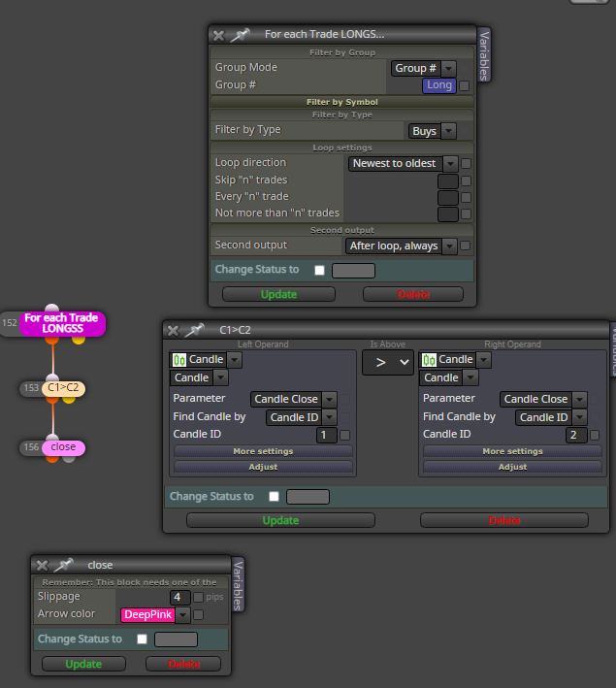616x688 pixels.
Task: Click yellow output connector of C1>C2 block
Action: [69, 399]
